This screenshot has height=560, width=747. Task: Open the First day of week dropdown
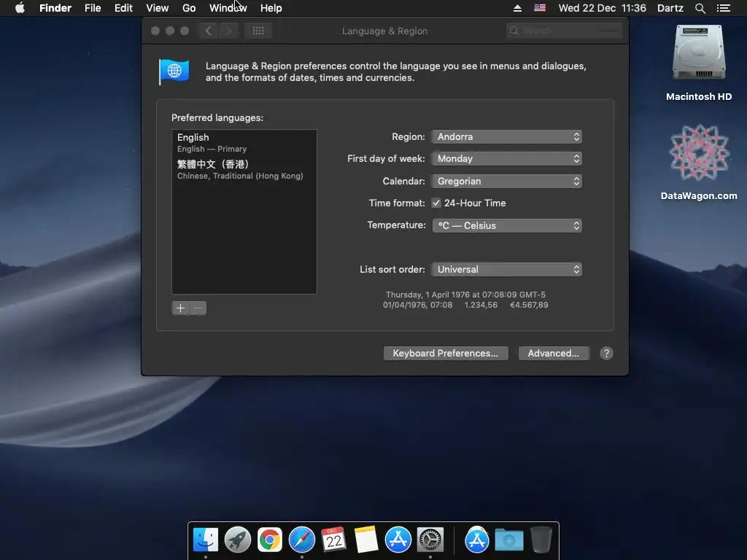[x=506, y=158]
